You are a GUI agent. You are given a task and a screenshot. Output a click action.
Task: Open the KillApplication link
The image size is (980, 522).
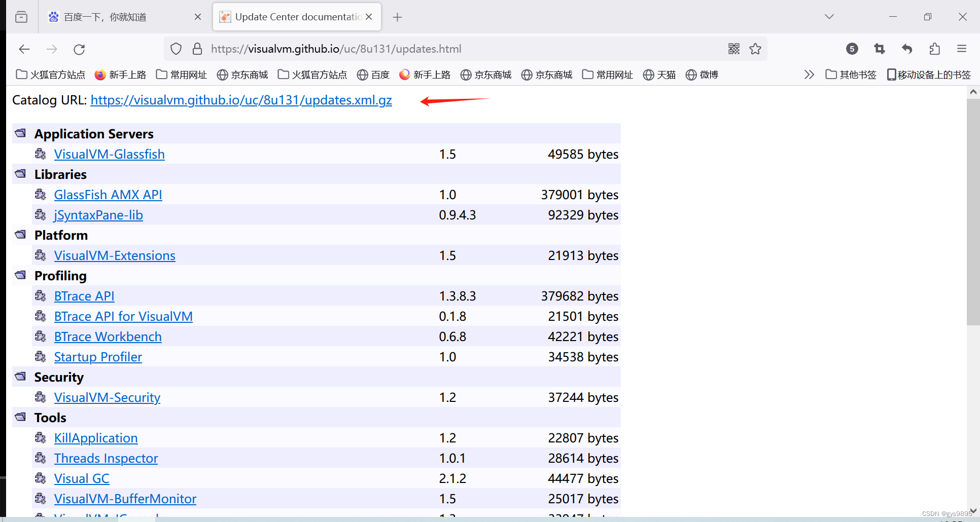pyautogui.click(x=96, y=438)
